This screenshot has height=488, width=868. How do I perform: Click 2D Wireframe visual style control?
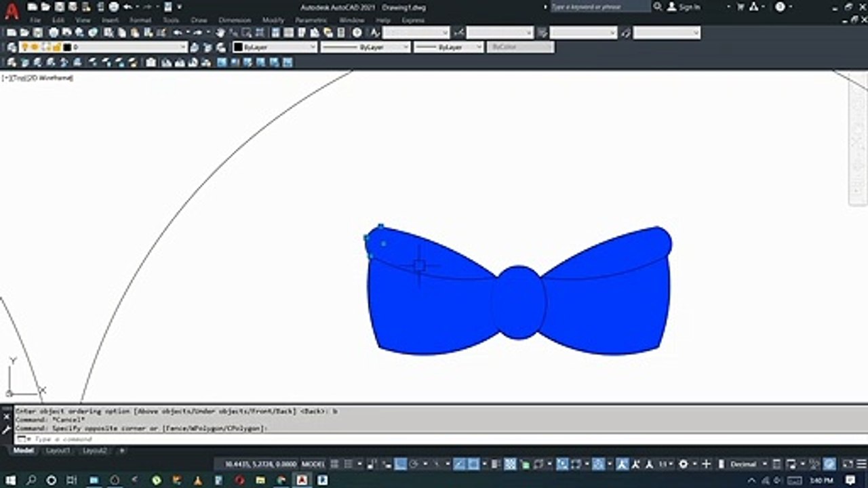coord(50,78)
